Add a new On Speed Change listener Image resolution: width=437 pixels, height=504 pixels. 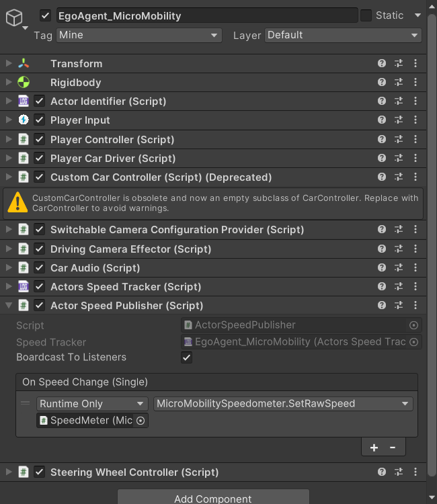click(374, 448)
